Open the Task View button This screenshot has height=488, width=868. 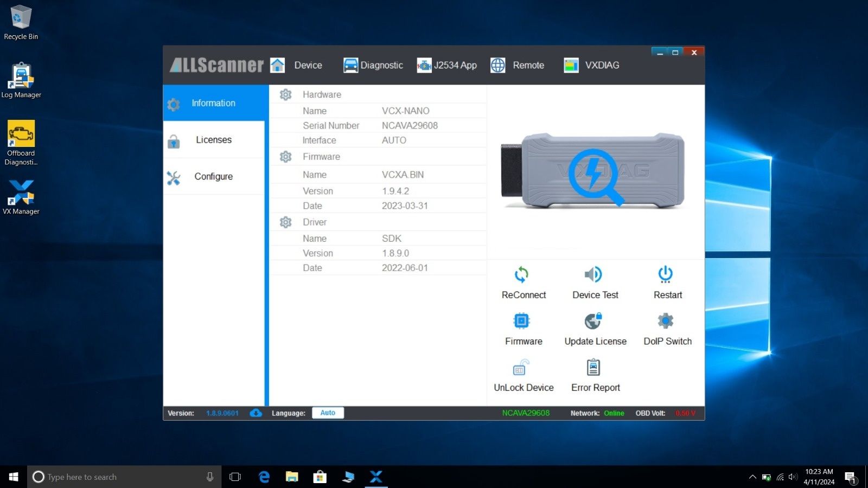pyautogui.click(x=235, y=477)
